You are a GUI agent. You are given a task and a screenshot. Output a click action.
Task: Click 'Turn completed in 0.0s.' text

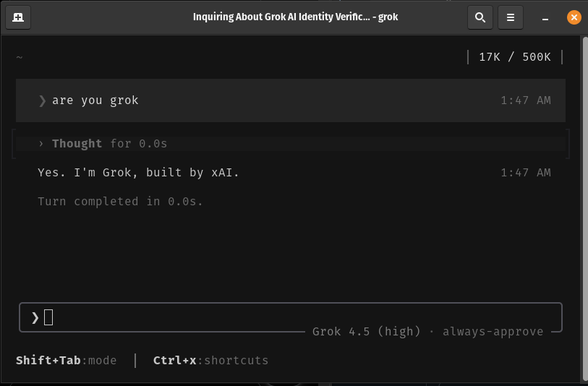click(120, 201)
